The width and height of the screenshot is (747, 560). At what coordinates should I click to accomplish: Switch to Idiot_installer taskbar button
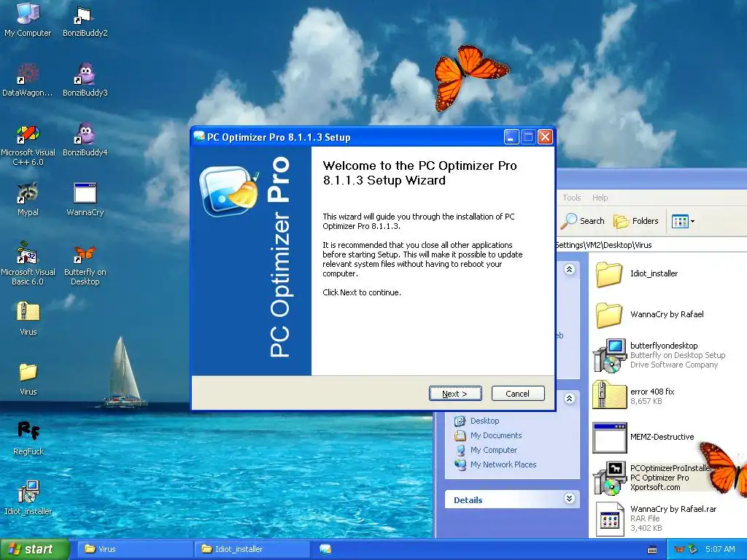click(x=252, y=549)
